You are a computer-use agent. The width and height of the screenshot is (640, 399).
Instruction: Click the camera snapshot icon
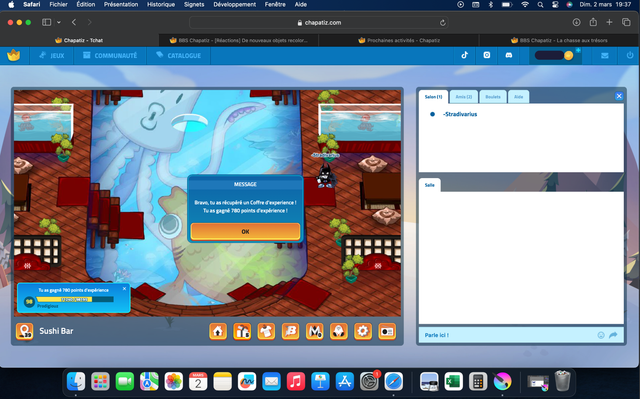pos(387,331)
